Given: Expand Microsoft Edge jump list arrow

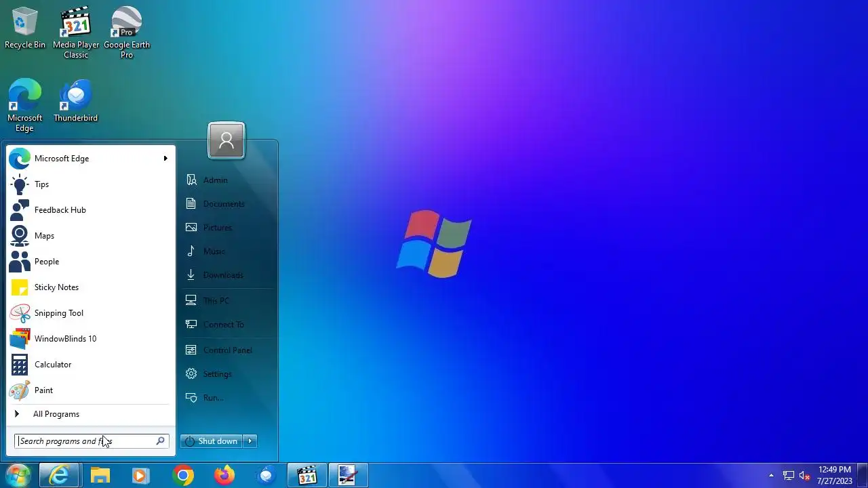Looking at the screenshot, I should point(165,159).
